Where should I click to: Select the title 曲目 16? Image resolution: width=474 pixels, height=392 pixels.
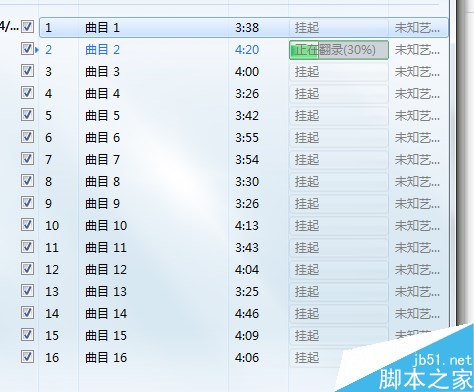pos(106,358)
